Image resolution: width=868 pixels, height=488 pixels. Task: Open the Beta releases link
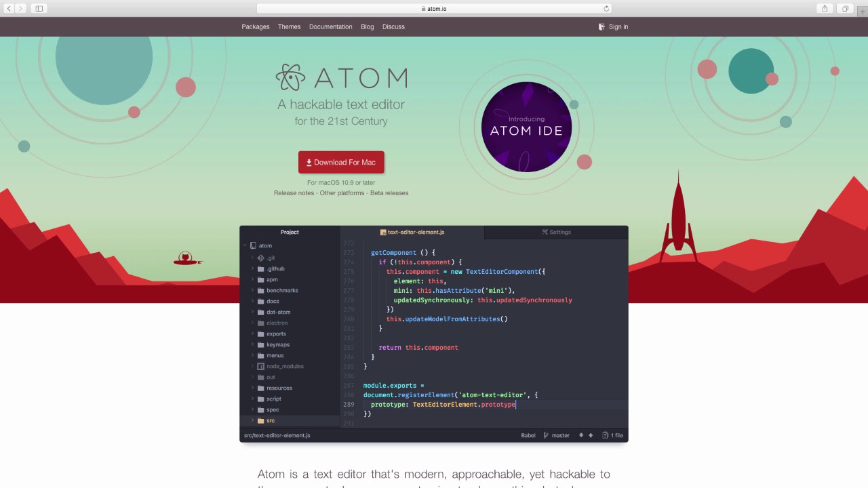coord(389,193)
